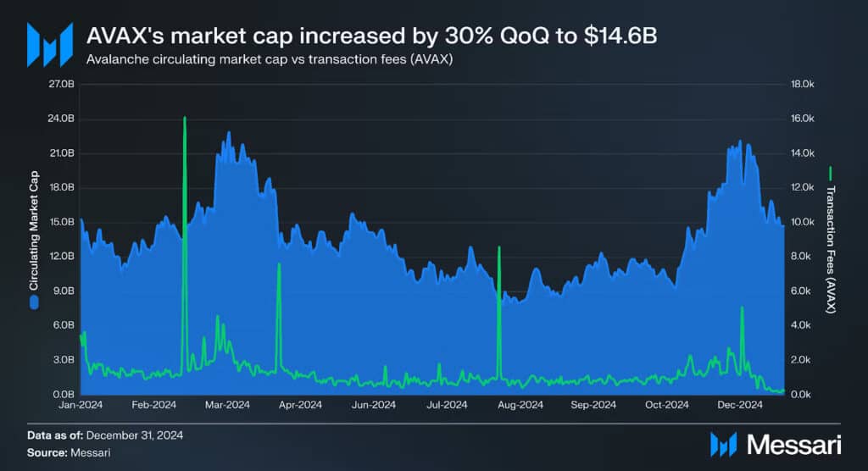Click the blue market cap peak in March
This screenshot has width=868, height=471.
pyautogui.click(x=229, y=133)
